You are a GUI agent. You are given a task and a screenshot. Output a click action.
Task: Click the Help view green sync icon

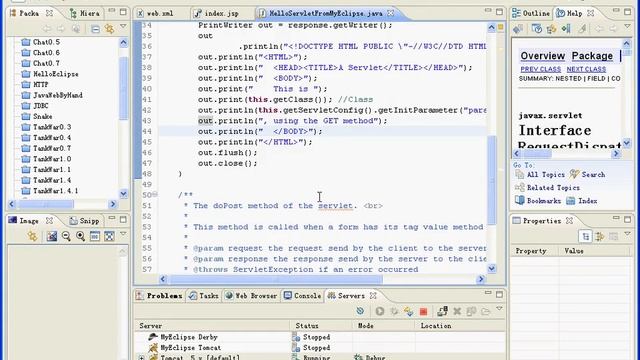[x=566, y=29]
